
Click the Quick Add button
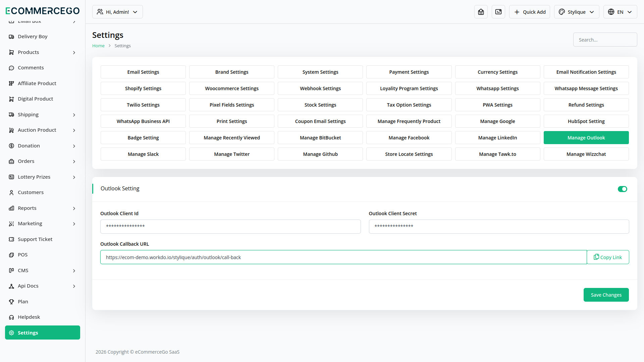pos(530,12)
